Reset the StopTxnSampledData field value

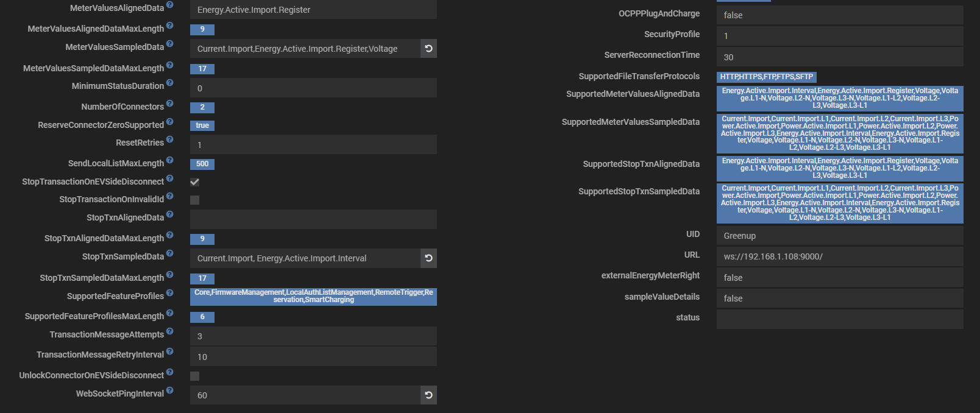click(428, 258)
